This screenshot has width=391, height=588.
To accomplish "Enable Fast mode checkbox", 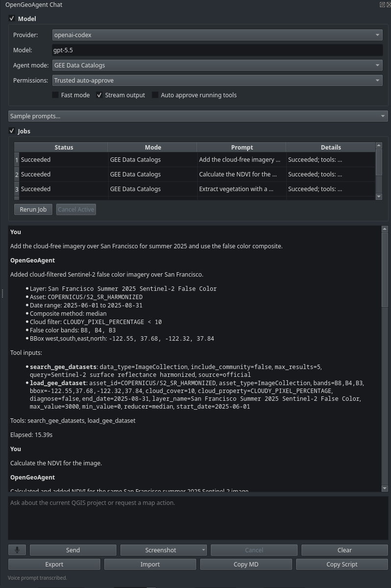I will coord(55,95).
